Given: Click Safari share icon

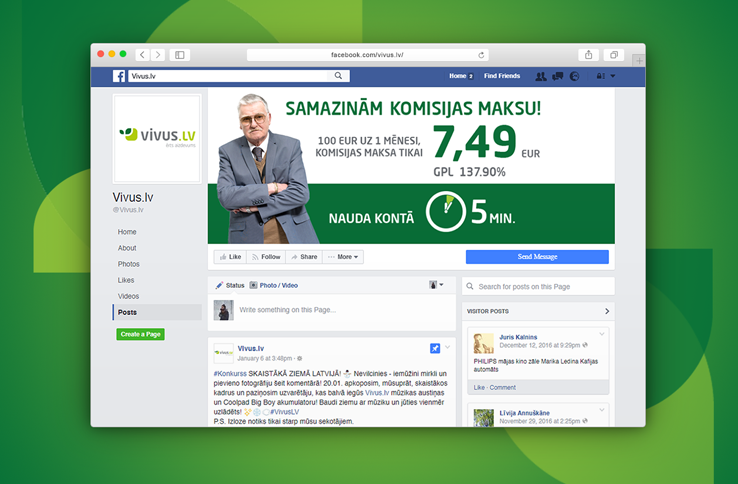Looking at the screenshot, I should 589,55.
